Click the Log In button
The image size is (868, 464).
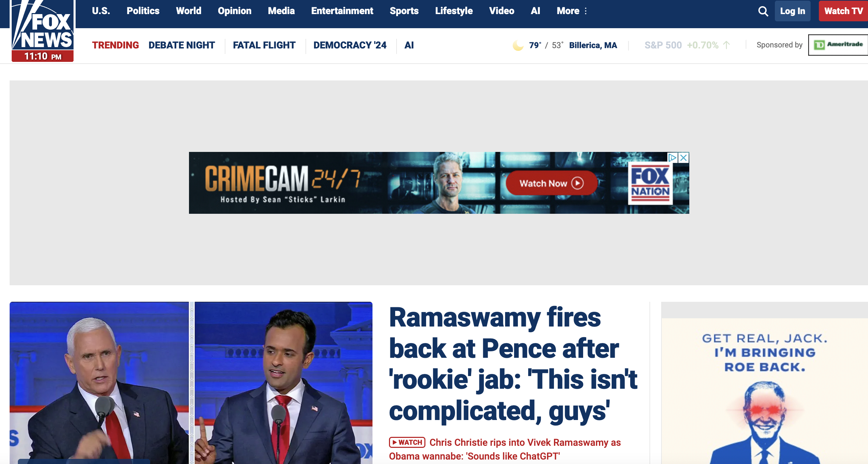792,11
